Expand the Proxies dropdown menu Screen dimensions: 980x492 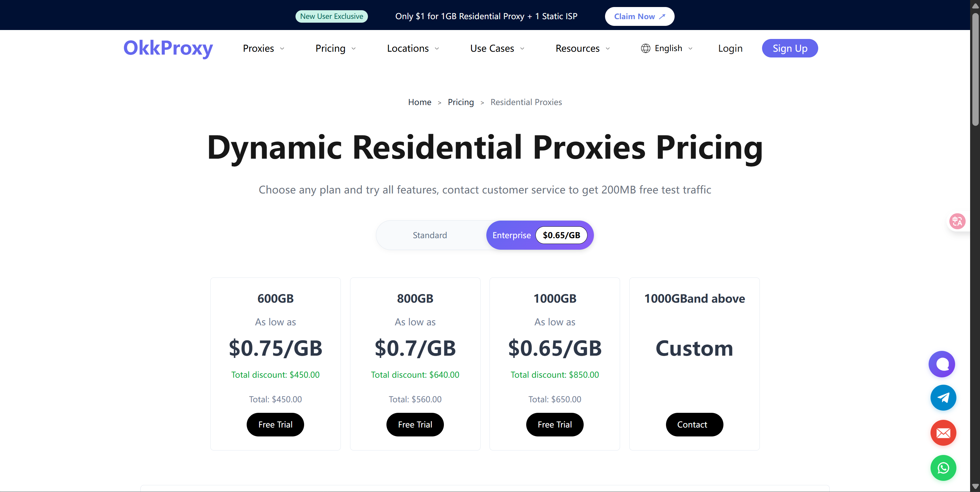pyautogui.click(x=264, y=48)
